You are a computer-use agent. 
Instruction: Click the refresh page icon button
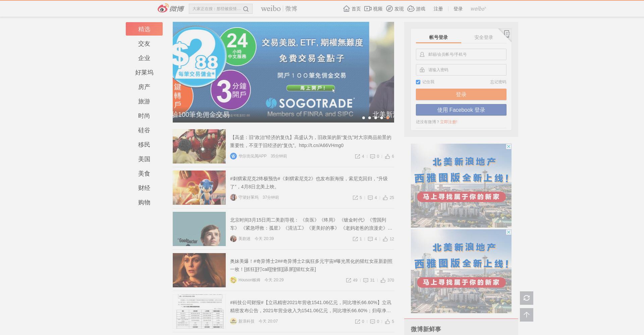527,298
